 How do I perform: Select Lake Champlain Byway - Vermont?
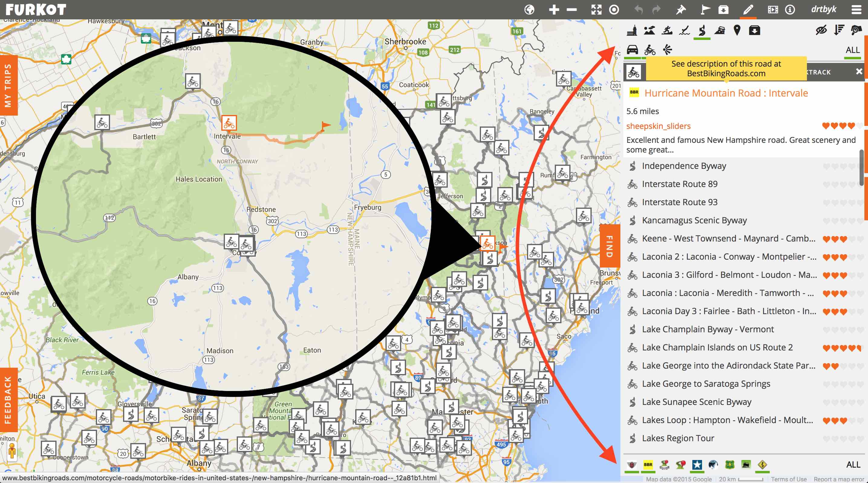coord(707,329)
